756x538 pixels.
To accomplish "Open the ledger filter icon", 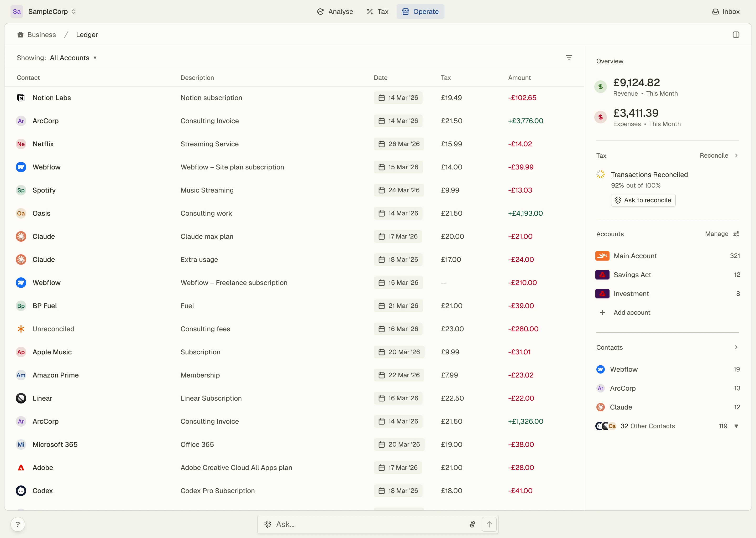I will coord(569,58).
